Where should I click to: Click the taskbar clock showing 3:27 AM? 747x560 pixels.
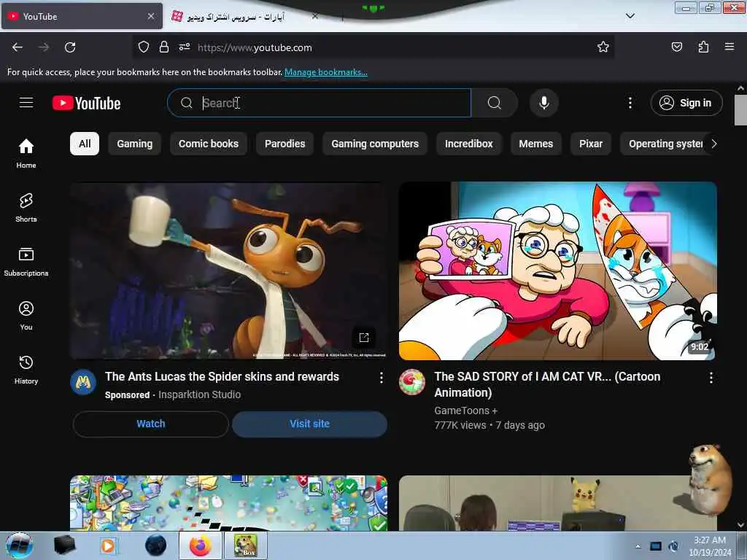tap(710, 546)
